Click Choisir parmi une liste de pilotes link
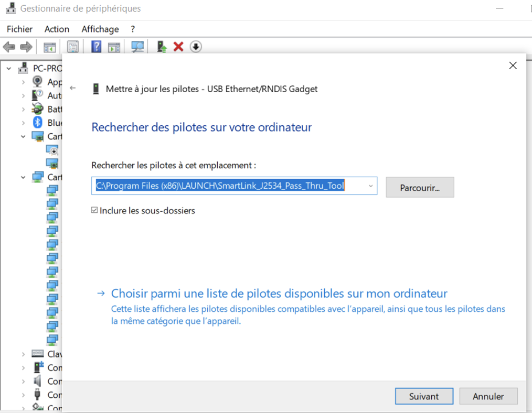The image size is (532, 413). pyautogui.click(x=279, y=294)
